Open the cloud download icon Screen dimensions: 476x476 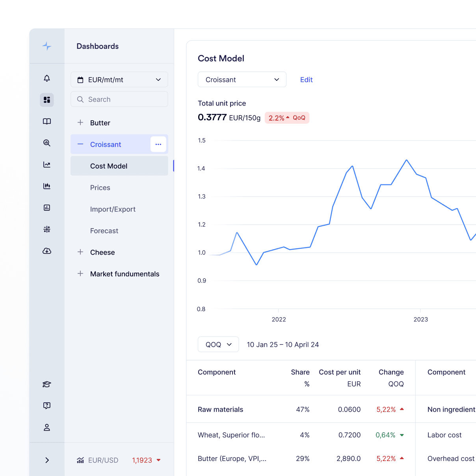click(47, 251)
